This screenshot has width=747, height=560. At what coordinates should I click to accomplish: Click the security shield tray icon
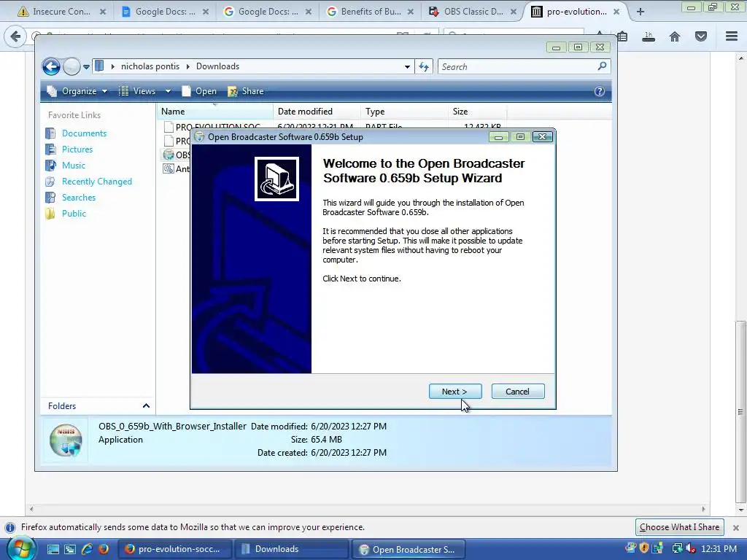(x=644, y=549)
